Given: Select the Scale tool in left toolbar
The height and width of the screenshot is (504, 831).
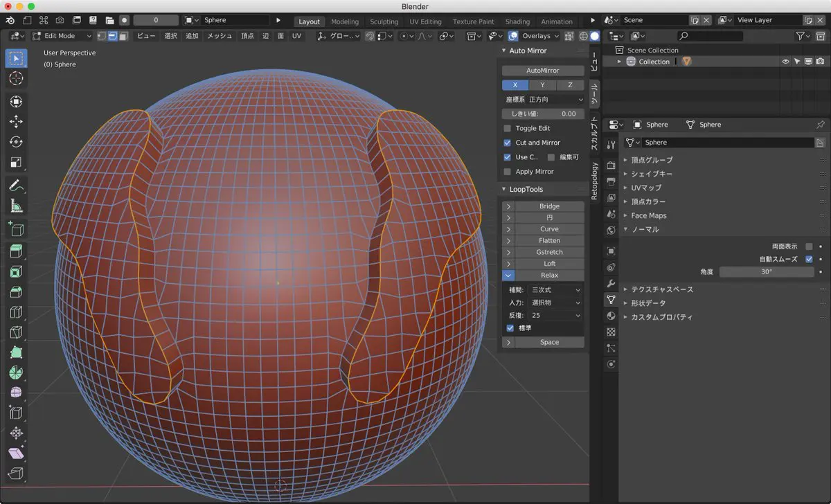Looking at the screenshot, I should click(x=16, y=163).
